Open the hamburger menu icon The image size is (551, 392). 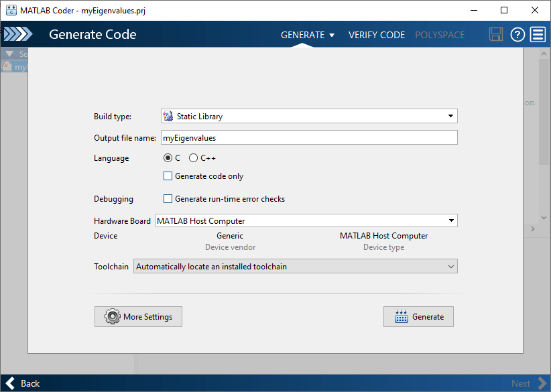coord(538,35)
